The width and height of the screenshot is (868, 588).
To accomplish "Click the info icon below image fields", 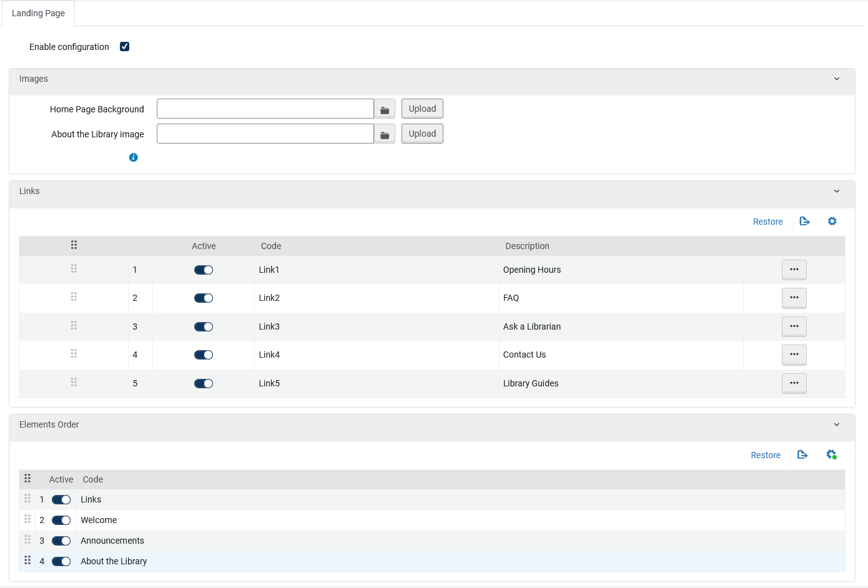I will click(133, 157).
